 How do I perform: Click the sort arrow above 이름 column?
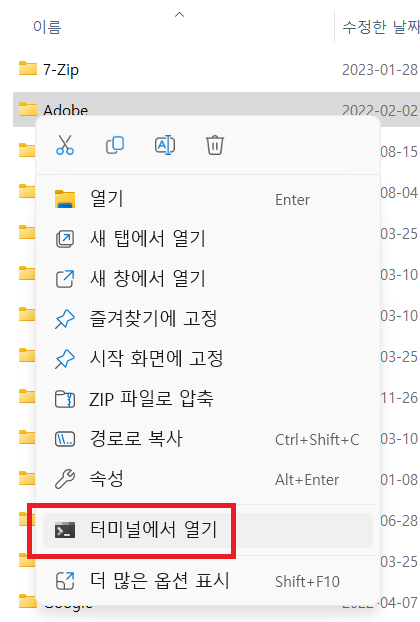click(179, 15)
